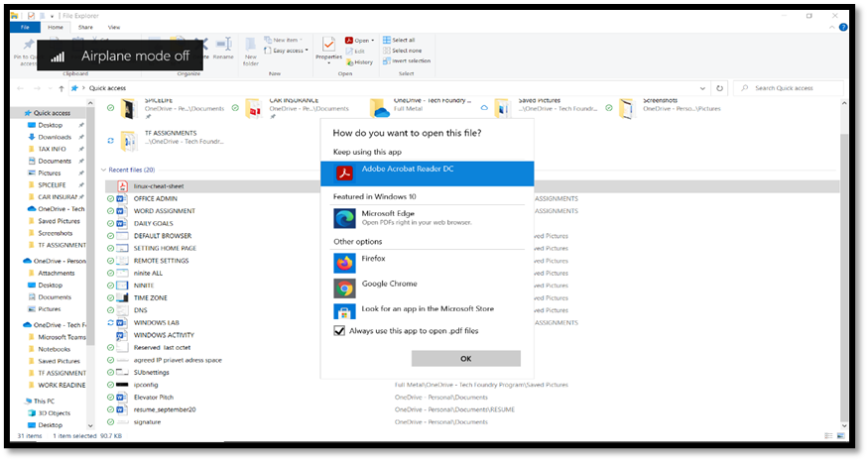Select the REMOTE SETTINGS file
The width and height of the screenshot is (868, 461).
coord(161,261)
